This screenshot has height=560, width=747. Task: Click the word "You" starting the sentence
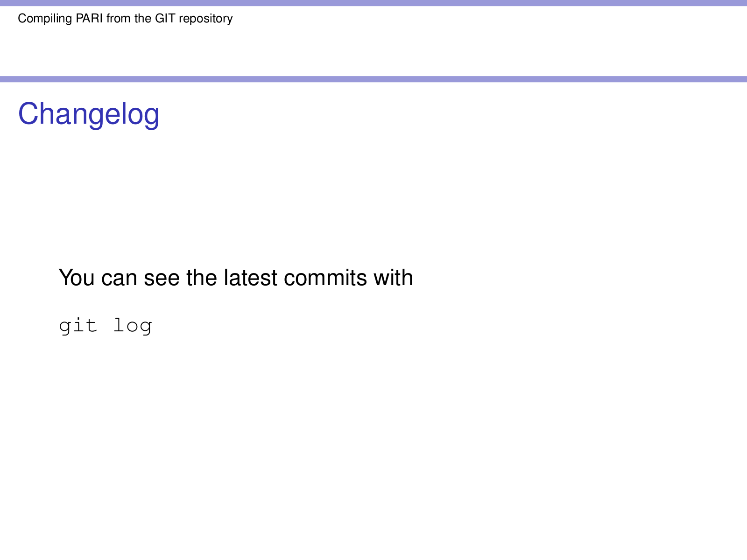coord(77,278)
